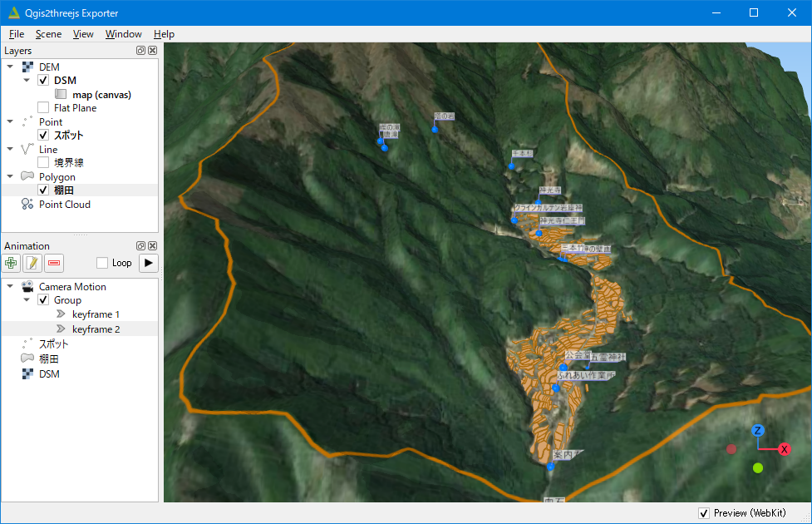
Task: Select the DSM item in Animation tree
Action: click(x=49, y=373)
